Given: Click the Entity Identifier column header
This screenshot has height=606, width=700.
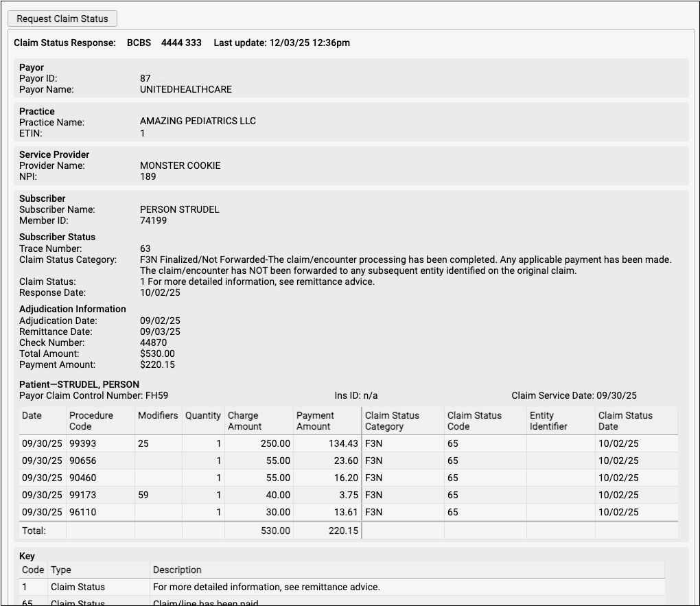Looking at the screenshot, I should (548, 421).
